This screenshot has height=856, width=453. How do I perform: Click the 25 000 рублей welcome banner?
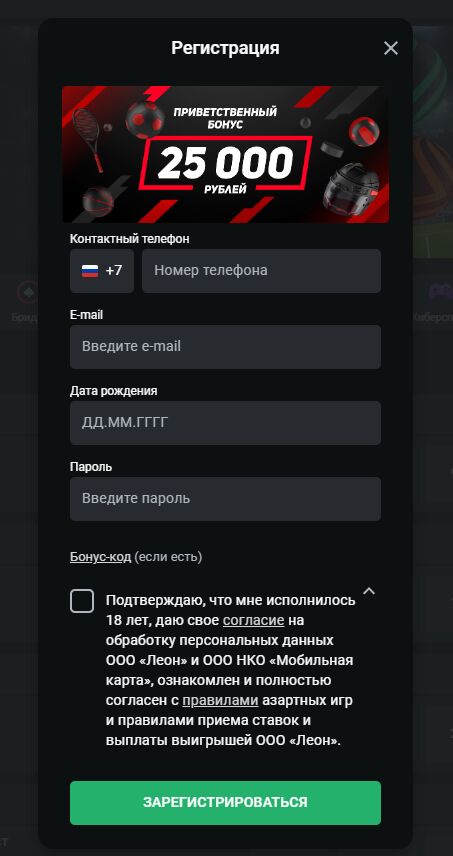225,154
